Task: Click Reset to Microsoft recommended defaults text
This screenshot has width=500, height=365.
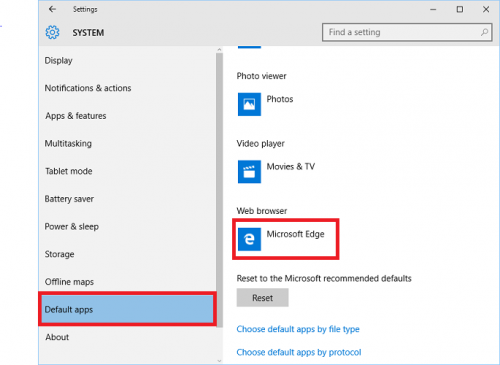Action: click(324, 278)
